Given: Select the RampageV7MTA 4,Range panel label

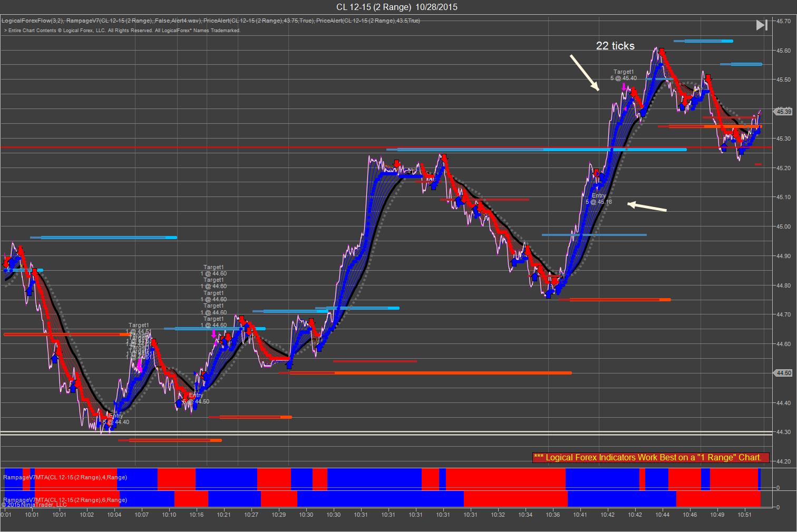Looking at the screenshot, I should [65, 477].
